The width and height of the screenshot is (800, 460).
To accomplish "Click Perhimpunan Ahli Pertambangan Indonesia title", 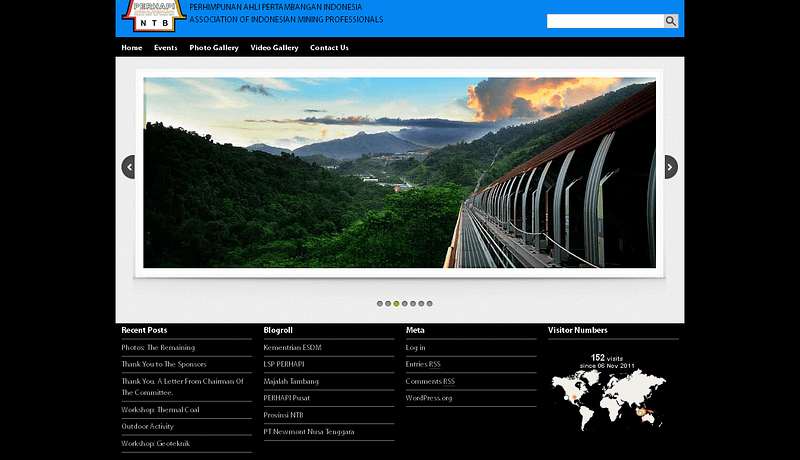I will [276, 7].
